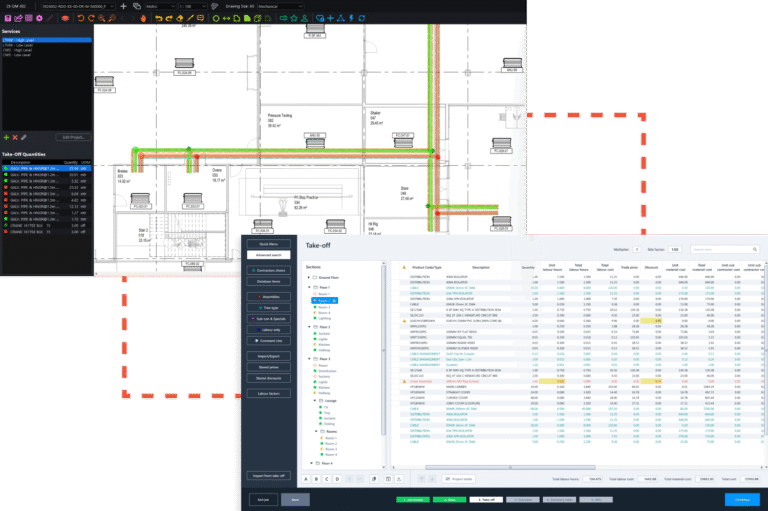Open Contractors choice

pos(268,270)
